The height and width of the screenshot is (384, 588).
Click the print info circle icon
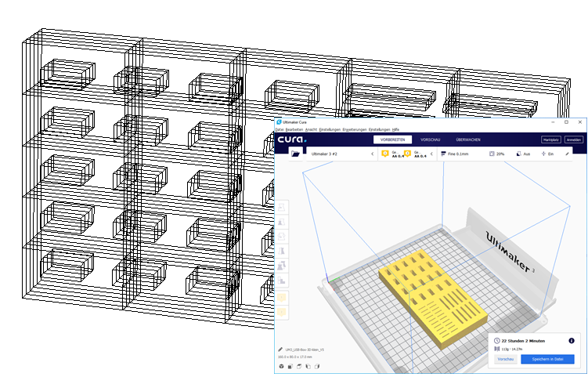tap(571, 341)
